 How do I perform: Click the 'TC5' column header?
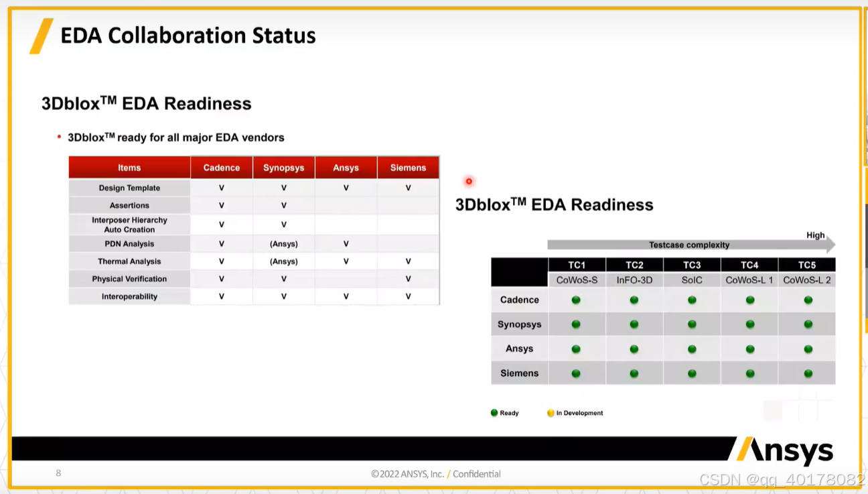point(807,265)
